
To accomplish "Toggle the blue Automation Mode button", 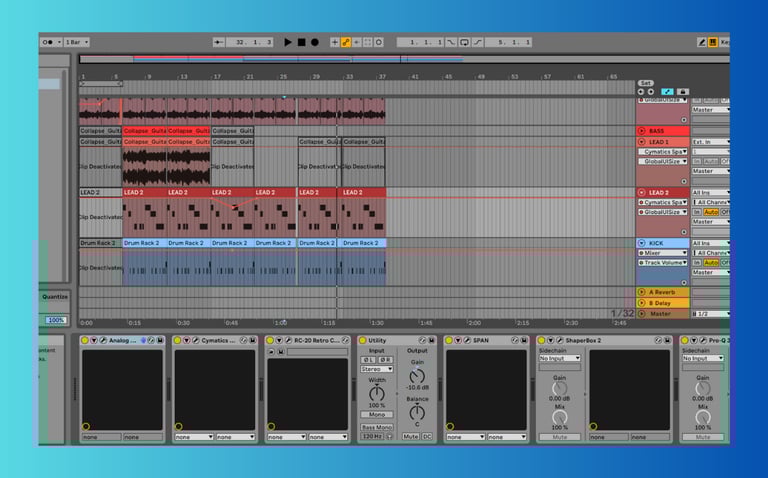I will pos(667,91).
